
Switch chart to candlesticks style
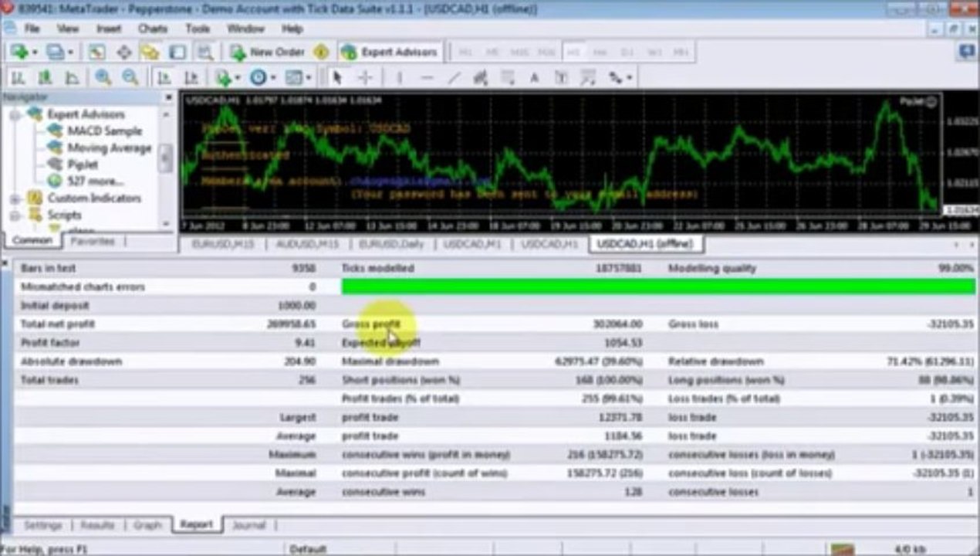coord(45,77)
